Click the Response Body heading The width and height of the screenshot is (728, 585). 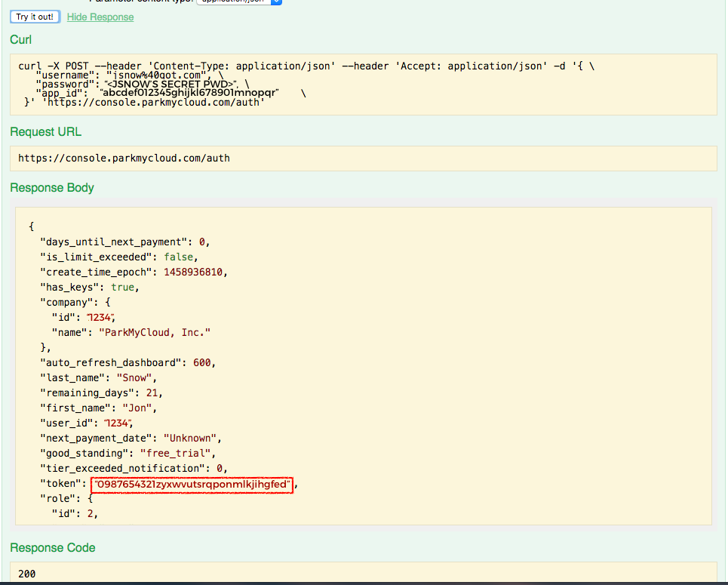(52, 188)
